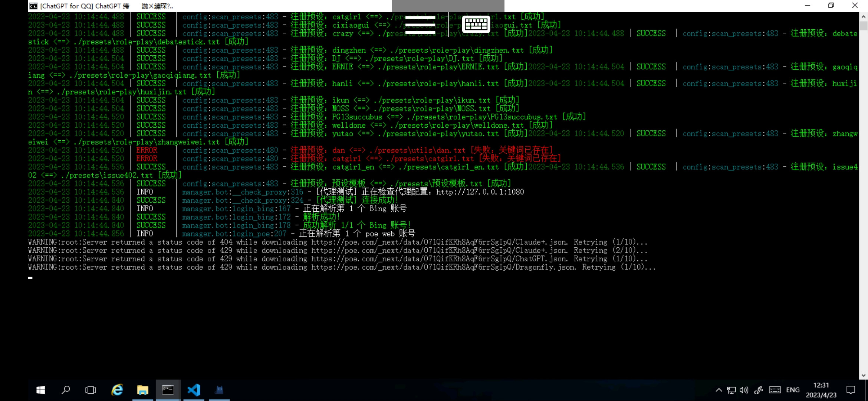Open Windows Ink Workspace via the pen tray icon
The width and height of the screenshot is (868, 401).
pyautogui.click(x=759, y=390)
